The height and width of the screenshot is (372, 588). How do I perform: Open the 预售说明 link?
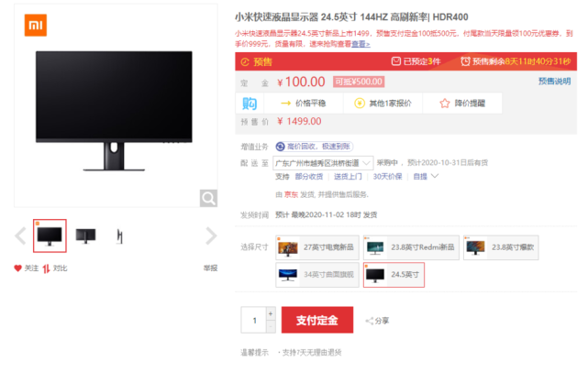coord(555,82)
